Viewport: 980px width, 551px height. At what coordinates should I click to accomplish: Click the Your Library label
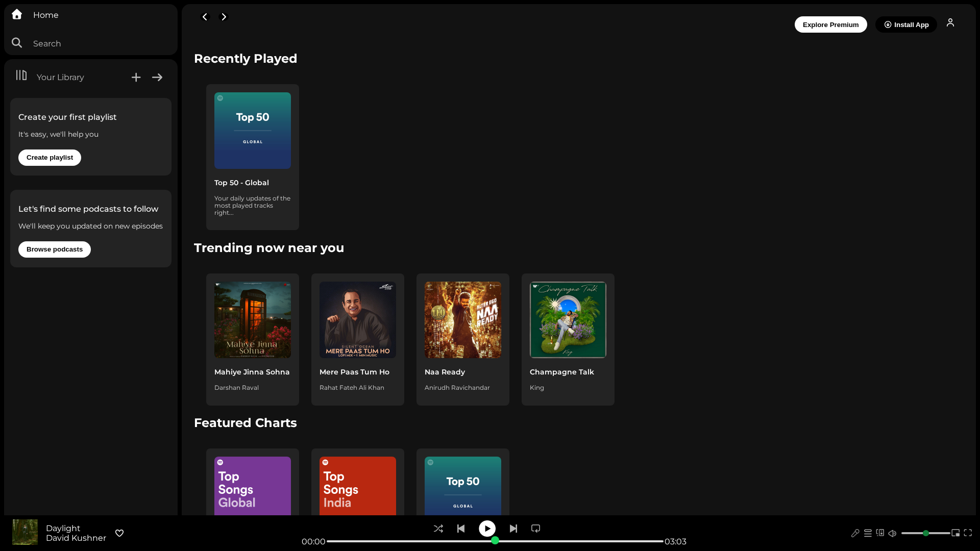(60, 78)
